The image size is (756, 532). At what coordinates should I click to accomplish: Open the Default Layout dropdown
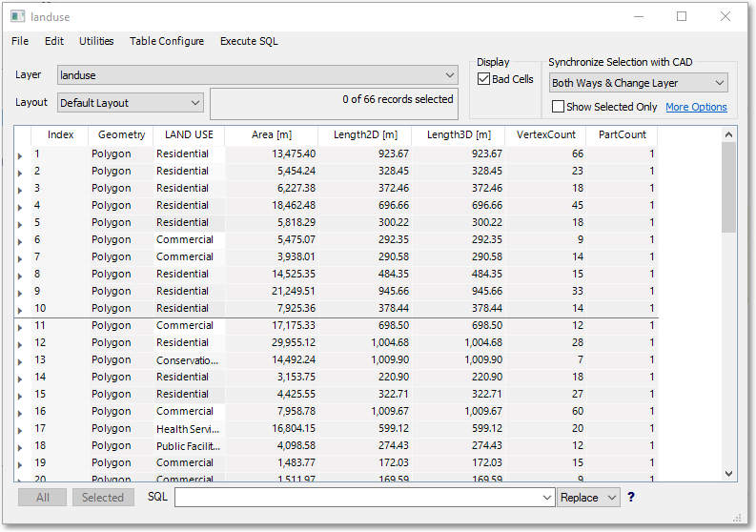pyautogui.click(x=131, y=103)
